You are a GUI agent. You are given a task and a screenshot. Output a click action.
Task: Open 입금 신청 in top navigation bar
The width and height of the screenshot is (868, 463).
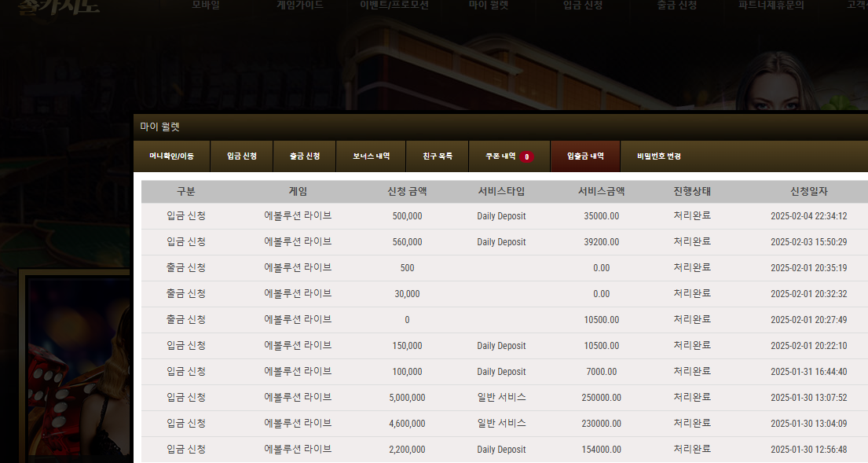[x=583, y=5]
